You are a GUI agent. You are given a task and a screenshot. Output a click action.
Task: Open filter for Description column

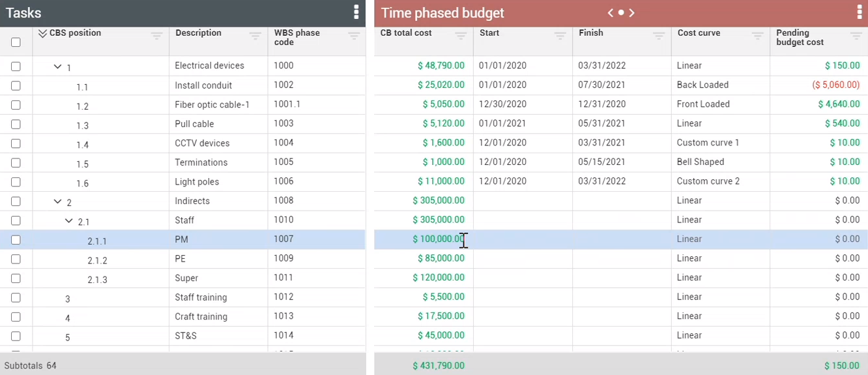point(255,37)
